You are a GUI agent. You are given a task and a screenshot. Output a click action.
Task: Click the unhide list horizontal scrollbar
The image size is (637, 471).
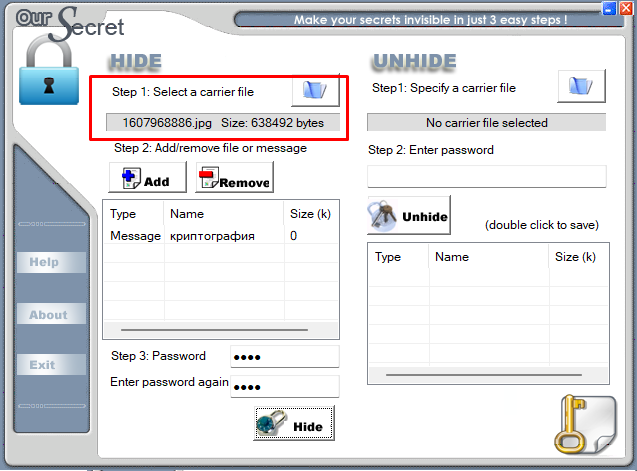[x=488, y=375]
